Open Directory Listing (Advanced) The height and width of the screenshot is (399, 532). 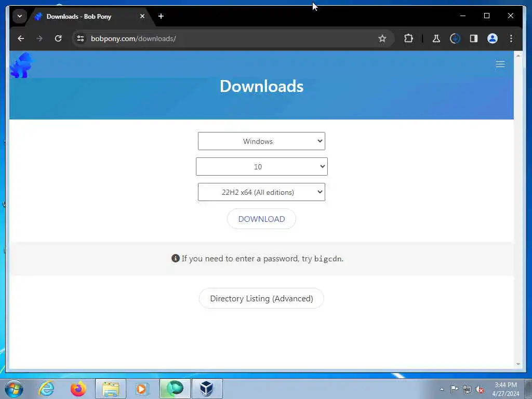click(x=261, y=298)
